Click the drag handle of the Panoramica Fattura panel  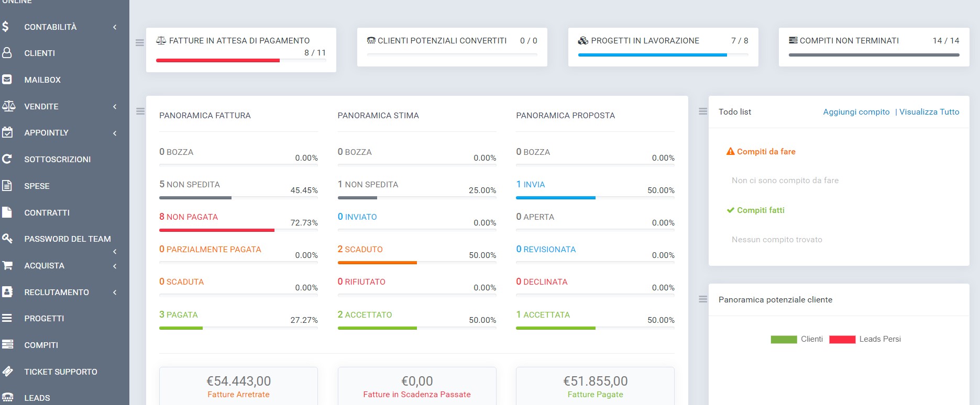(x=140, y=111)
